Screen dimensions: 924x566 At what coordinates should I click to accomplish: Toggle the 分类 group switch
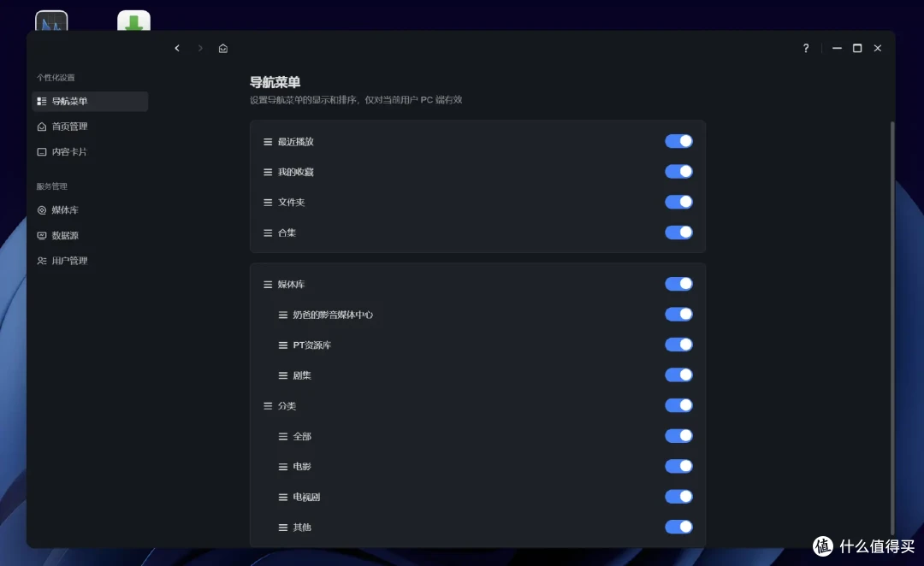[678, 406]
